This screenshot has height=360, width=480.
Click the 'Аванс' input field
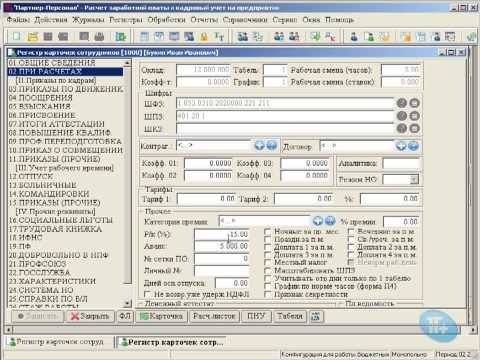tap(222, 246)
